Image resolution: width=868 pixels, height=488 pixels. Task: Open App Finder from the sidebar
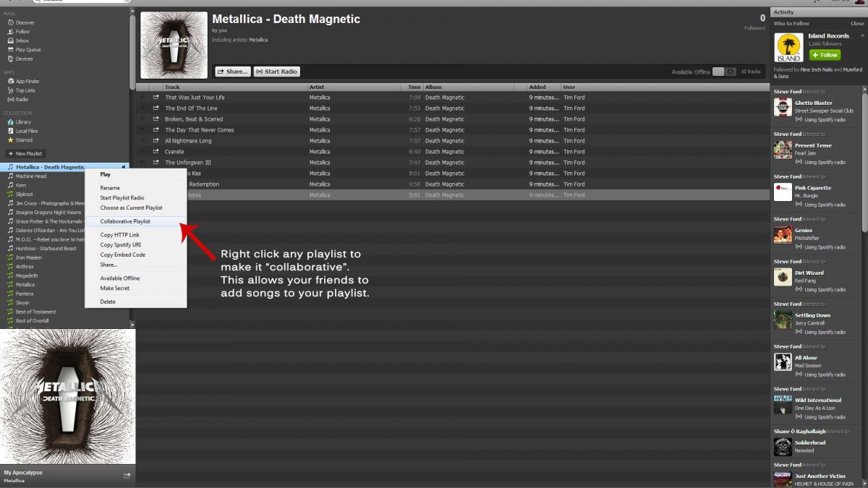click(x=26, y=81)
